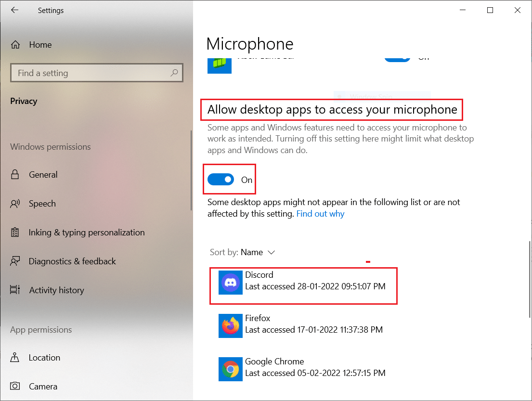Click the Xbox Game Bar app icon
Screen dimensions: 532x401
coord(220,65)
